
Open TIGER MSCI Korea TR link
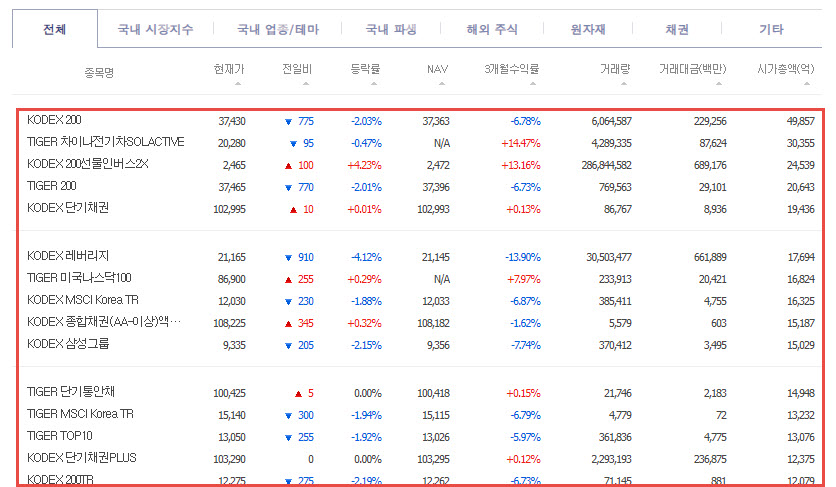click(x=80, y=413)
